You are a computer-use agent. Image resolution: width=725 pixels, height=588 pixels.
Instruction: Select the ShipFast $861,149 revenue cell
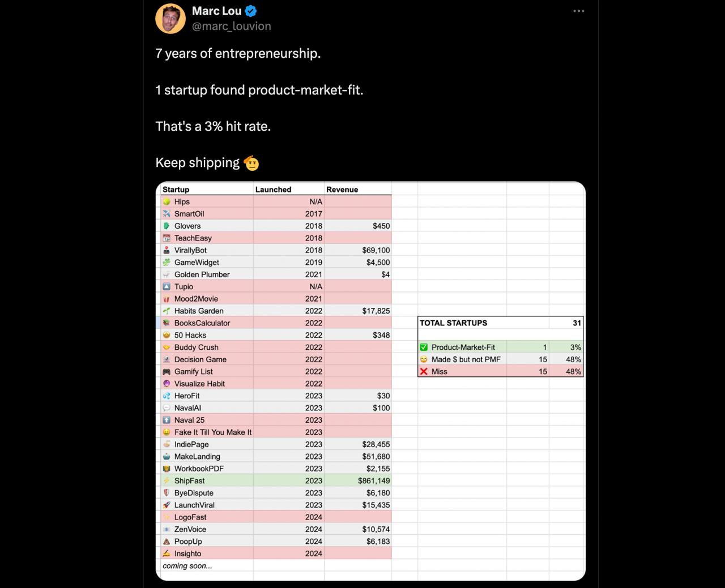[373, 481]
